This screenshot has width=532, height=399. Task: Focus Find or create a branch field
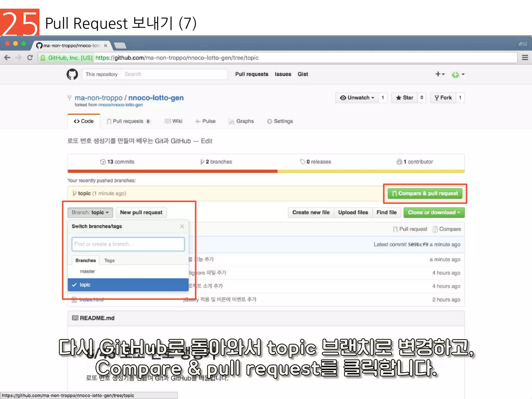click(128, 244)
